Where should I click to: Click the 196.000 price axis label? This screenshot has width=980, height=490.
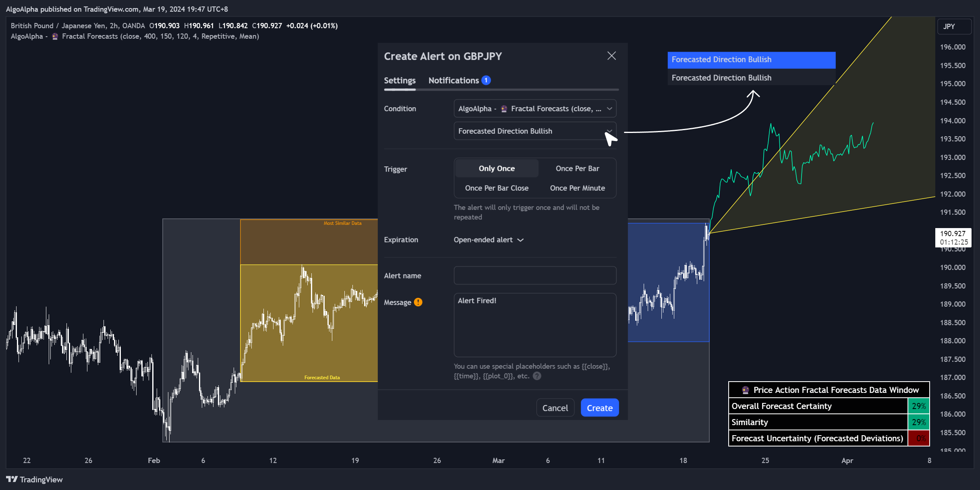[x=953, y=47]
